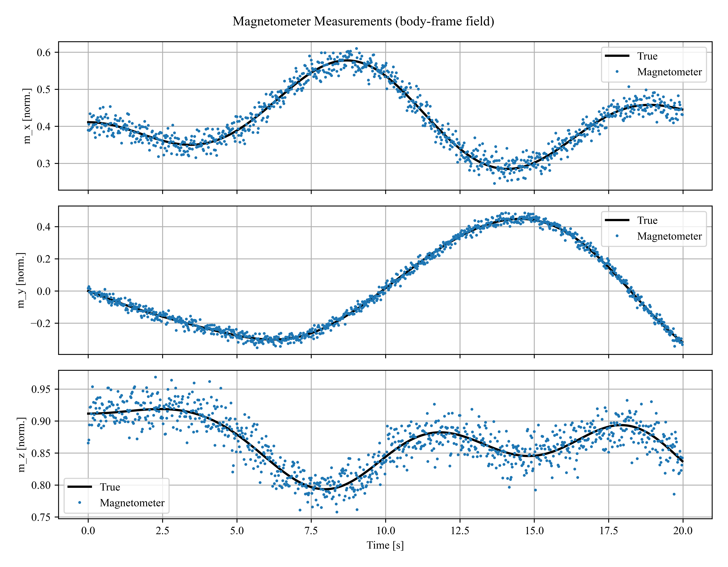
Task: Click "True" in the m_z plot legend
Action: pyautogui.click(x=110, y=487)
